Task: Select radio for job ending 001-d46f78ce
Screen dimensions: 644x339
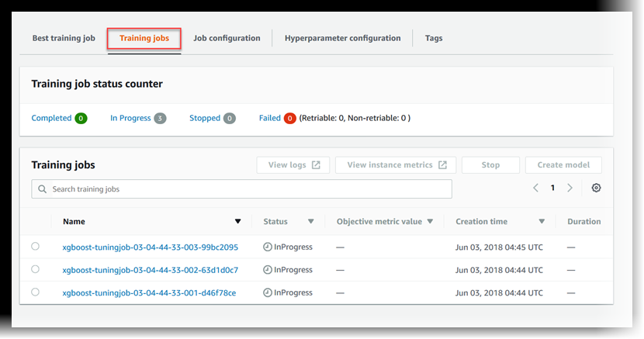Action: (35, 292)
